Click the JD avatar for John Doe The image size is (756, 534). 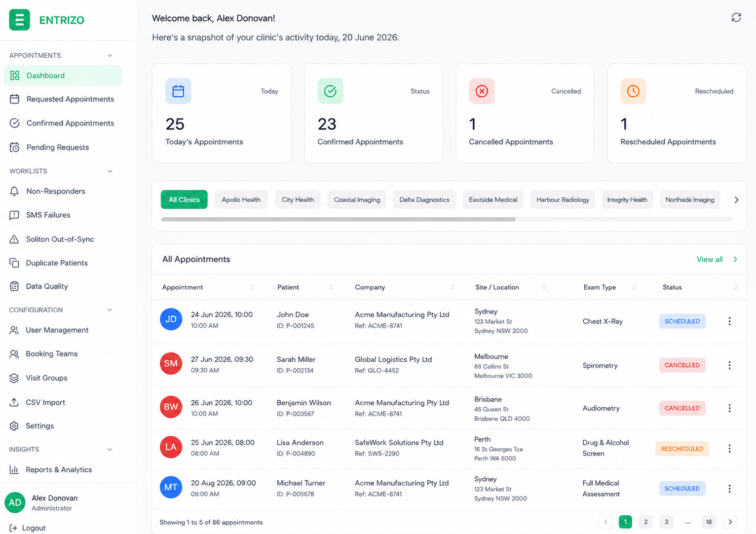(x=171, y=319)
